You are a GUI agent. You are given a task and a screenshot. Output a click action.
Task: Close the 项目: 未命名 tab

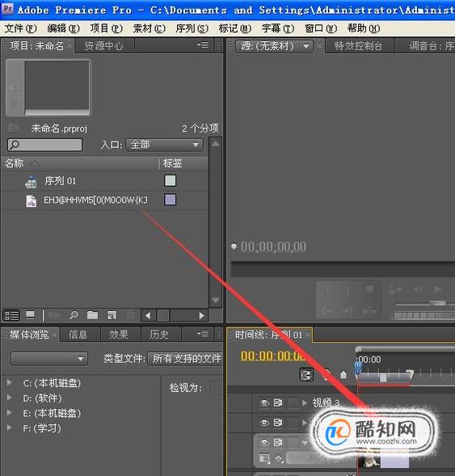click(70, 46)
